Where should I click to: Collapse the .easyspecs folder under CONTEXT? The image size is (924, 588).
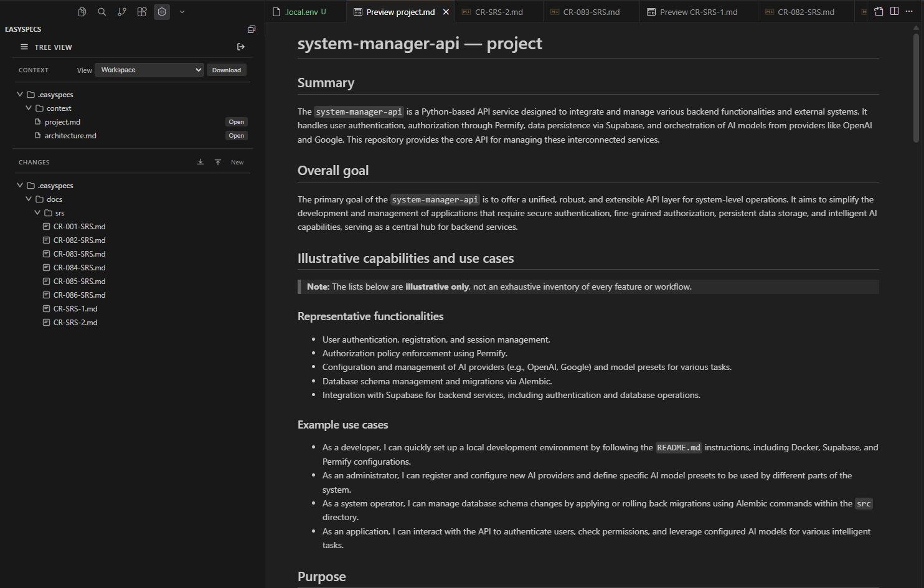pyautogui.click(x=20, y=94)
